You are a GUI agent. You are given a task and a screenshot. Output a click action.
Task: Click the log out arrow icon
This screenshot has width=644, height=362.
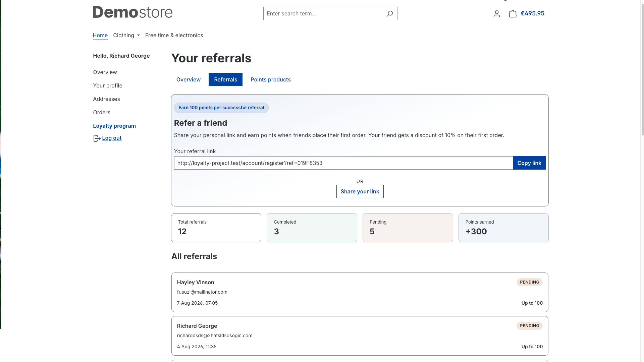click(x=97, y=138)
